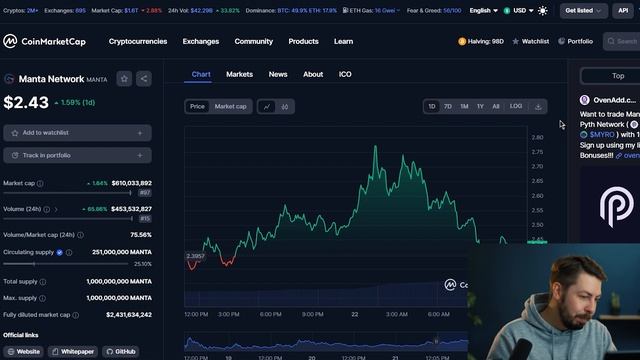The image size is (640, 360).
Task: Share Manta Network page
Action: click(144, 79)
